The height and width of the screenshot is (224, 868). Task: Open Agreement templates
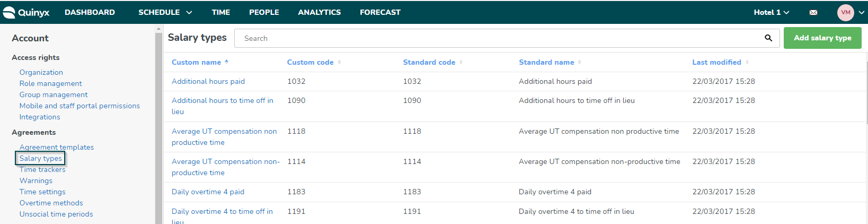click(x=57, y=147)
